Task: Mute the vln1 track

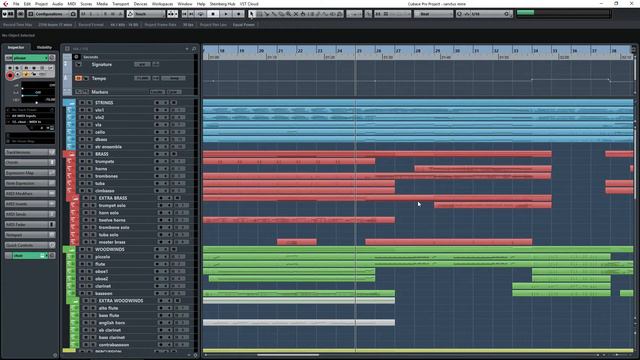Action: click(82, 110)
